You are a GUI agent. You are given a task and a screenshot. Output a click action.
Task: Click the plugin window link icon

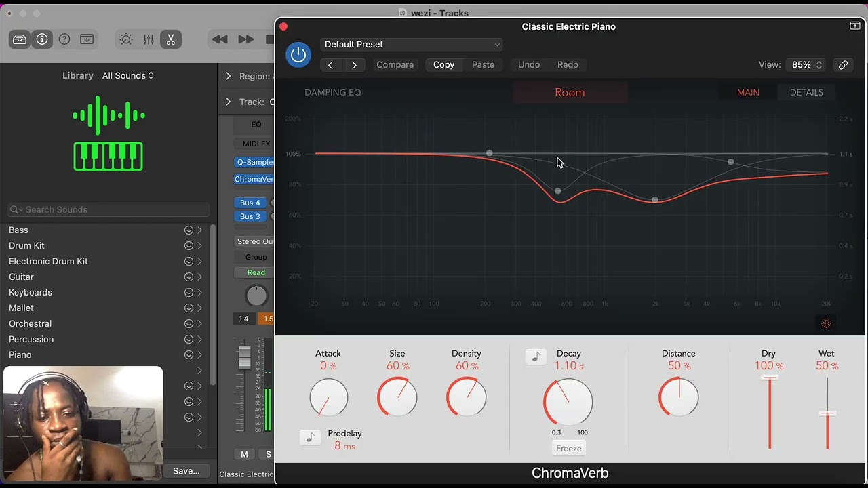[843, 65]
